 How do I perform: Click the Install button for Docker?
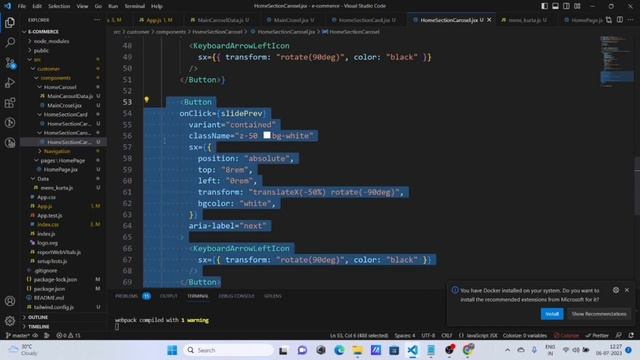tap(552, 314)
